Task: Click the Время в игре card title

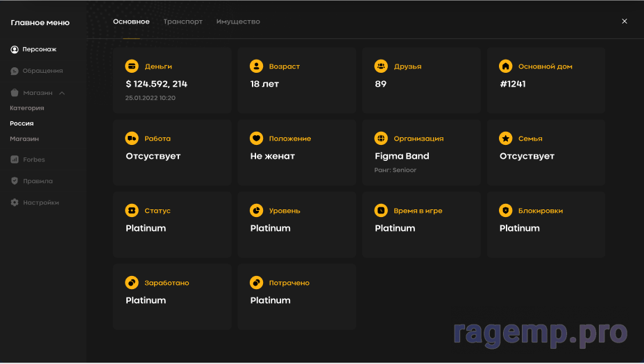Action: pyautogui.click(x=418, y=211)
